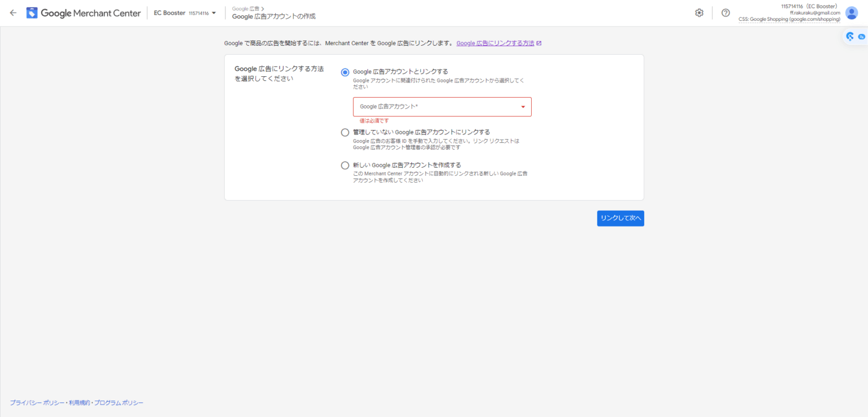The width and height of the screenshot is (868, 417).
Task: Open the help icon
Action: [x=725, y=12]
